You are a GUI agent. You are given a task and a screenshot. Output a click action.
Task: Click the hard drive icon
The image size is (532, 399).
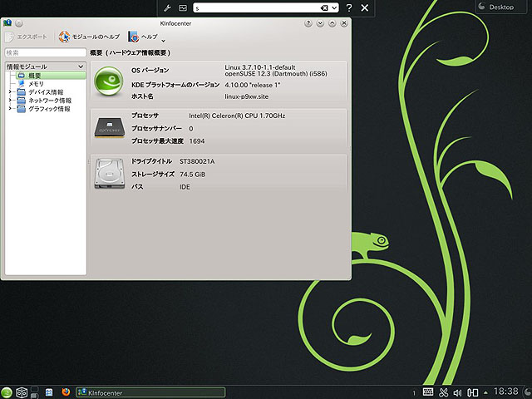coord(109,174)
